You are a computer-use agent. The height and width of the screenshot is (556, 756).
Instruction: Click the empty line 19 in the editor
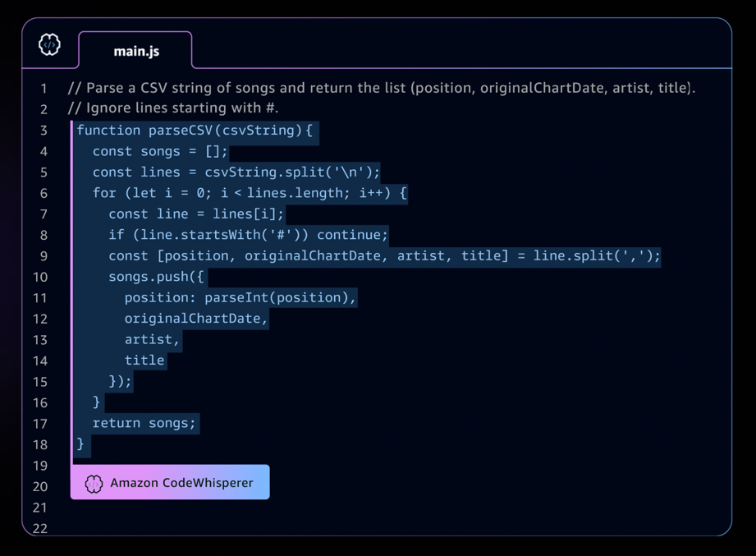click(246, 466)
